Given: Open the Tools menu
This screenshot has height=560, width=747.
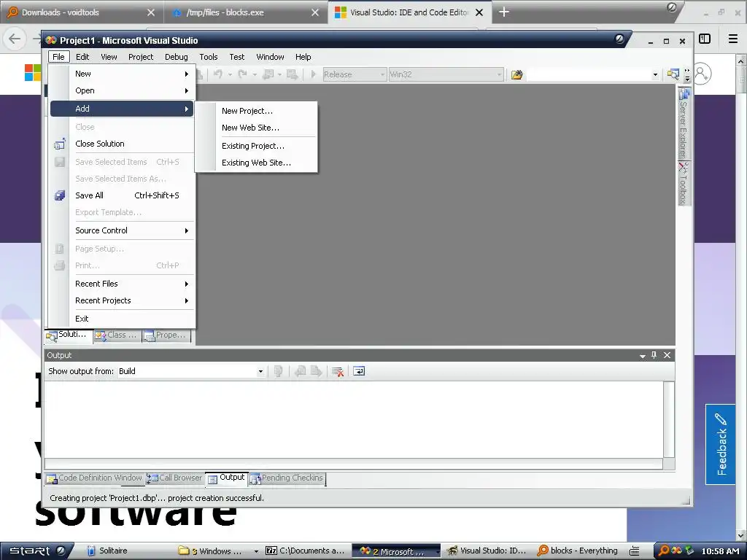Looking at the screenshot, I should tap(209, 57).
